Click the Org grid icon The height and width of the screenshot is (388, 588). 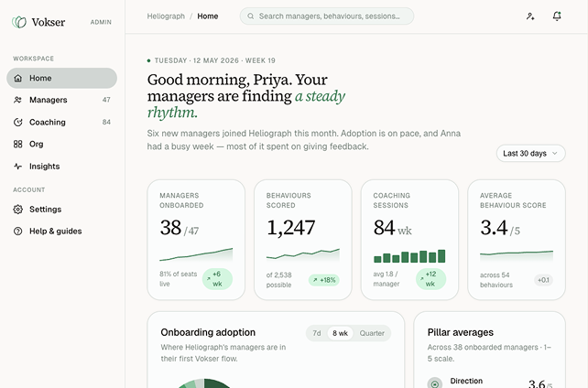pyautogui.click(x=17, y=144)
